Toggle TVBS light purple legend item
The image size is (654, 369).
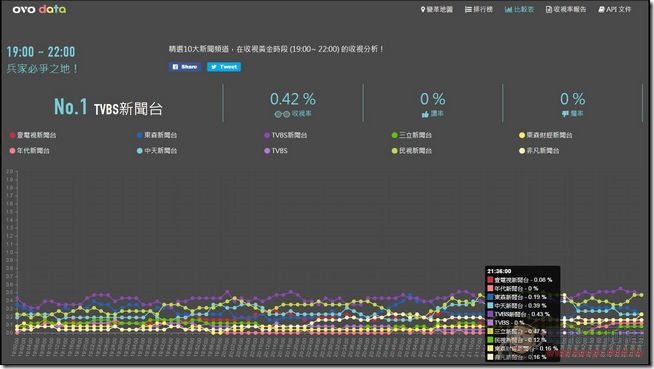276,151
